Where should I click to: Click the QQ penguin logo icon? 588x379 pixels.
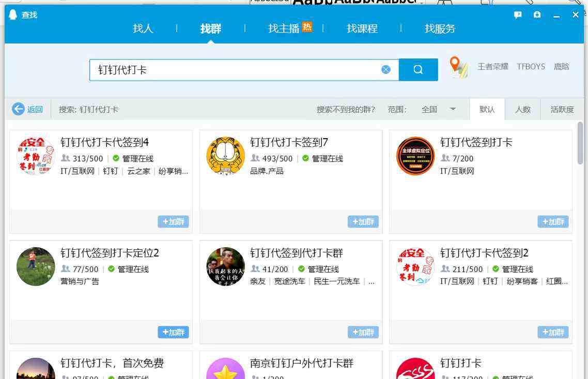point(13,14)
